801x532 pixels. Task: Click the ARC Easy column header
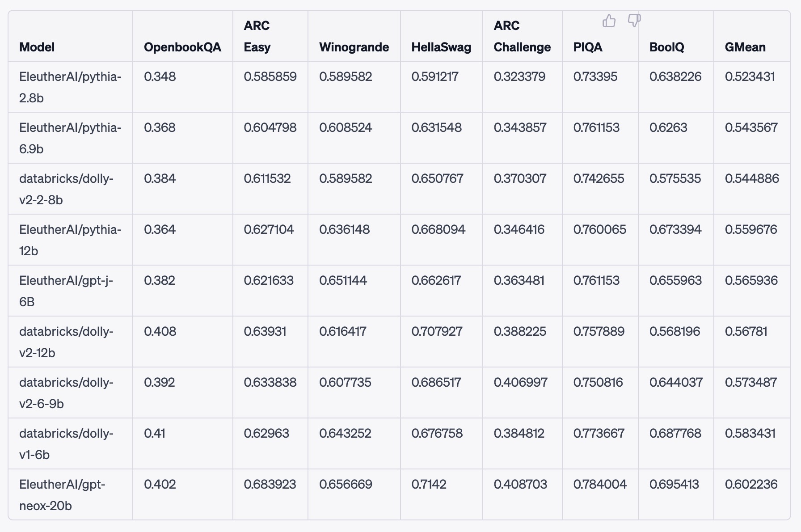tap(257, 36)
